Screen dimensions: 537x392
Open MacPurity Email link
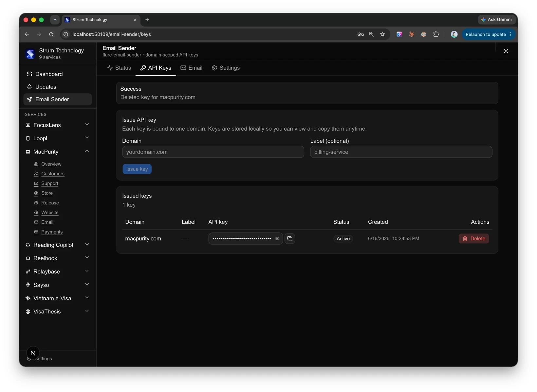pos(47,222)
